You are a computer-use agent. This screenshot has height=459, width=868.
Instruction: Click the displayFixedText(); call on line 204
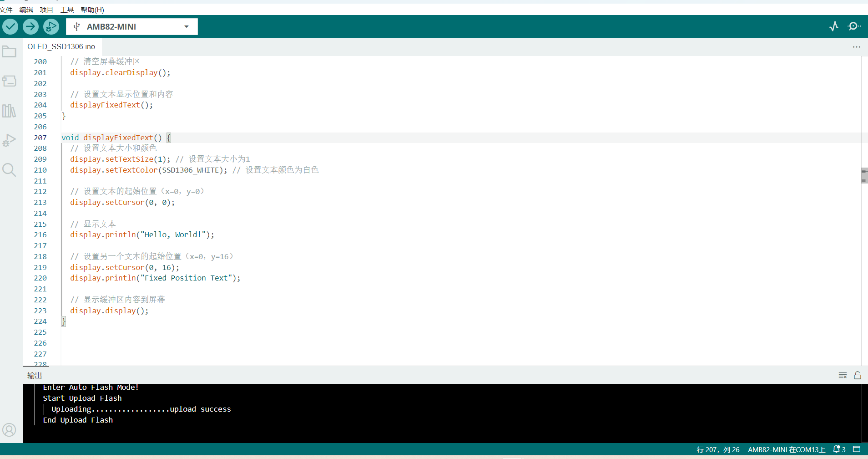(111, 105)
